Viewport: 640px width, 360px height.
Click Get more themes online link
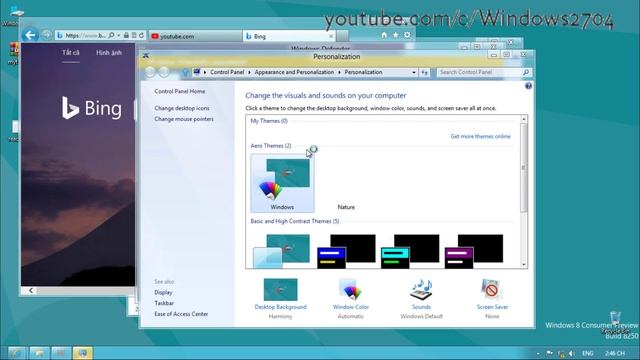480,136
